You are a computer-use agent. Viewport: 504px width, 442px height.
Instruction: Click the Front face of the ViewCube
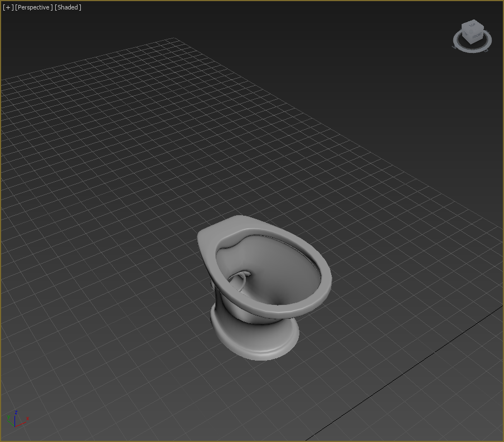477,36
